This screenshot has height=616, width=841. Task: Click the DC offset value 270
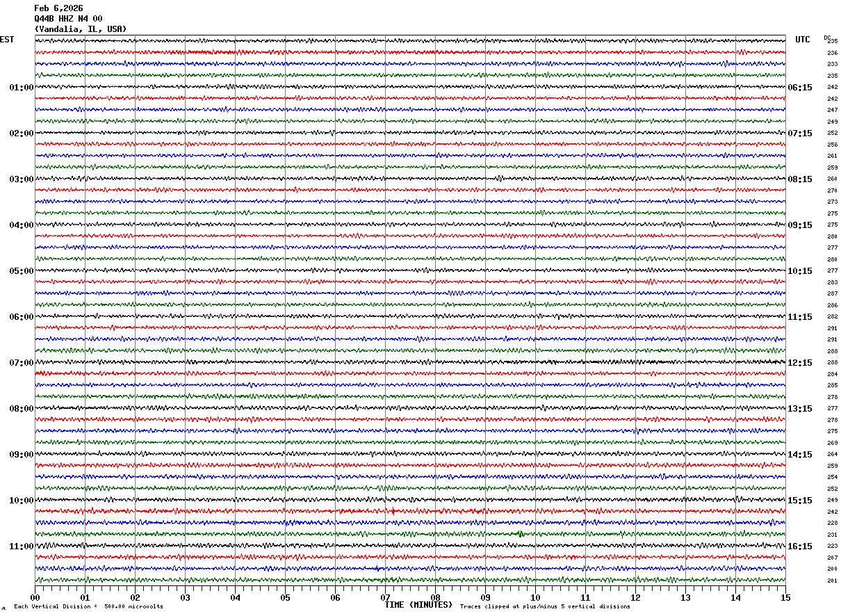pos(832,191)
